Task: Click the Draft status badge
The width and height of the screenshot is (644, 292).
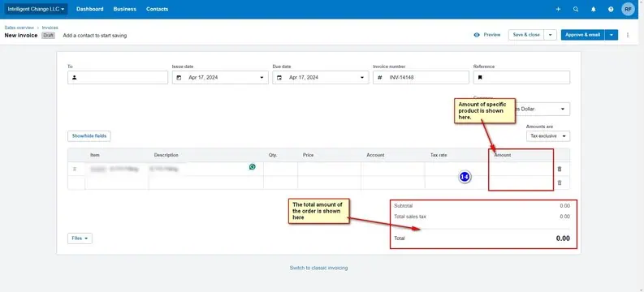Action: tap(48, 35)
